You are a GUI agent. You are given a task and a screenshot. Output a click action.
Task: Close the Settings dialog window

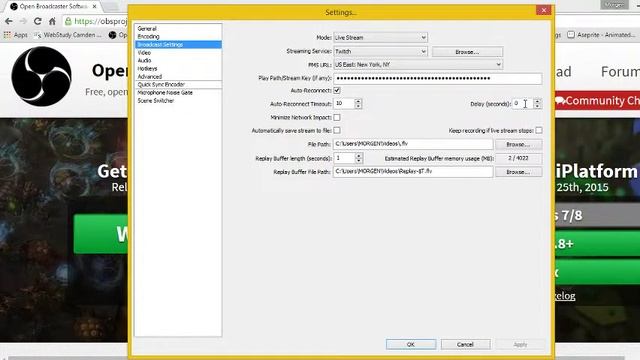click(x=543, y=11)
